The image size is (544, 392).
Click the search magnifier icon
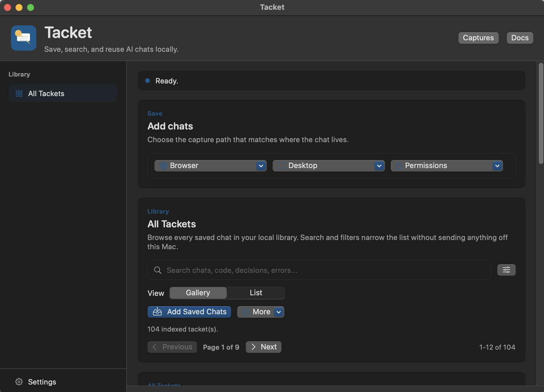pos(158,270)
